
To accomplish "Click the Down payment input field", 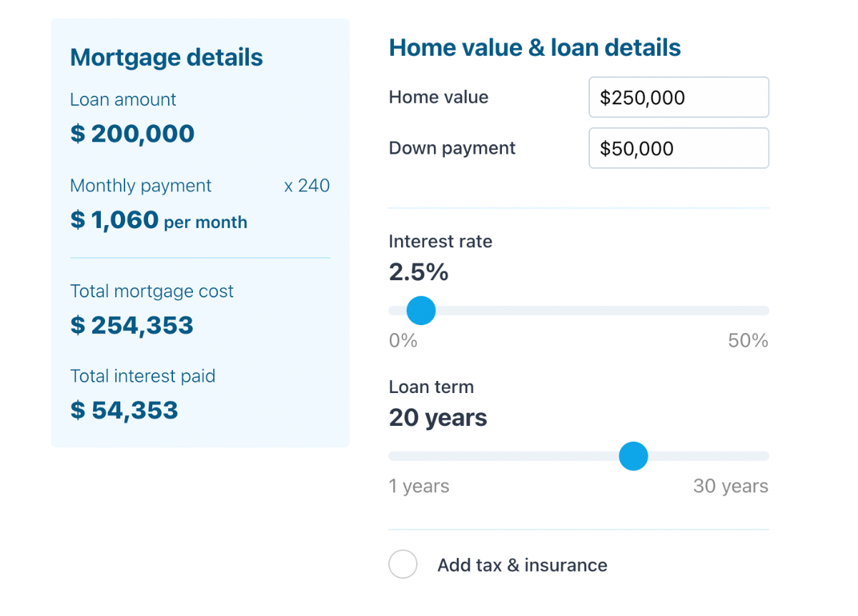I will pyautogui.click(x=679, y=148).
